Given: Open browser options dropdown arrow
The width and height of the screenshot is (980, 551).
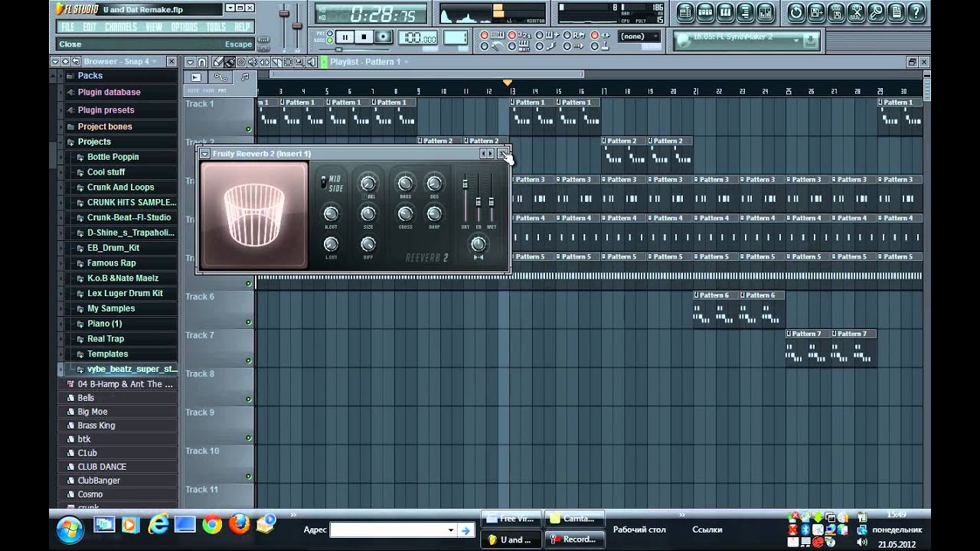Looking at the screenshot, I should point(55,61).
